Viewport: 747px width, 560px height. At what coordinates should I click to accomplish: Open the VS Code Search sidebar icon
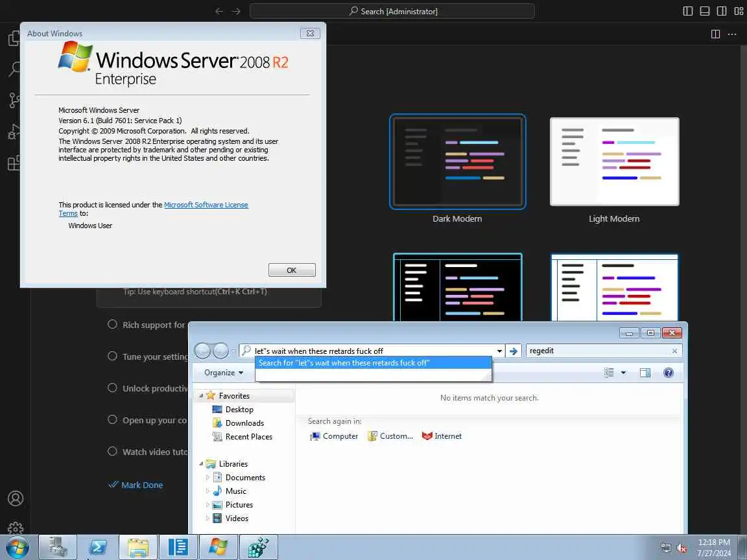14,69
